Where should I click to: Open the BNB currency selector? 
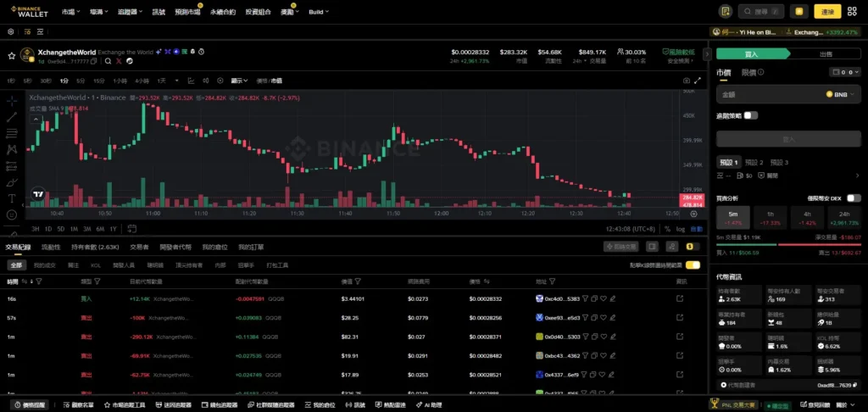(841, 95)
